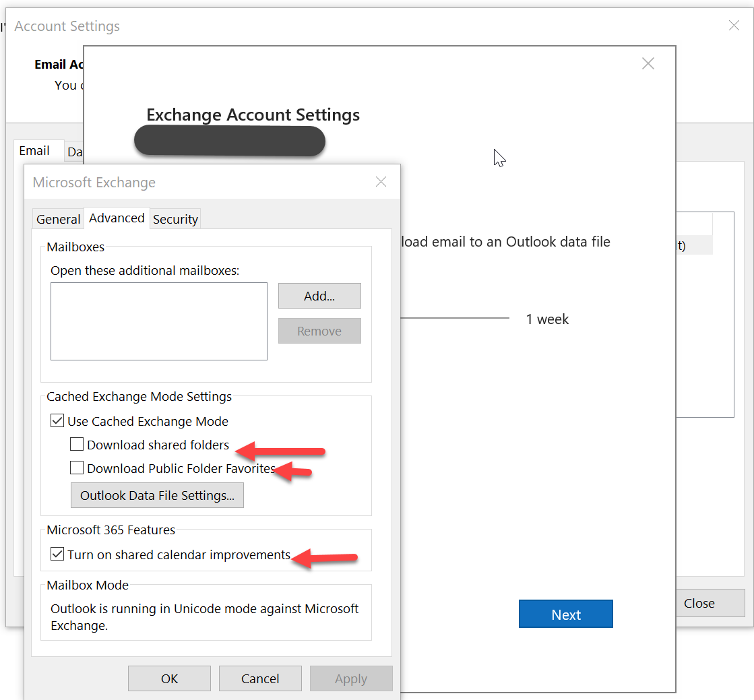Switch to the Email tab in Account Settings
The height and width of the screenshot is (700, 754).
coord(34,151)
